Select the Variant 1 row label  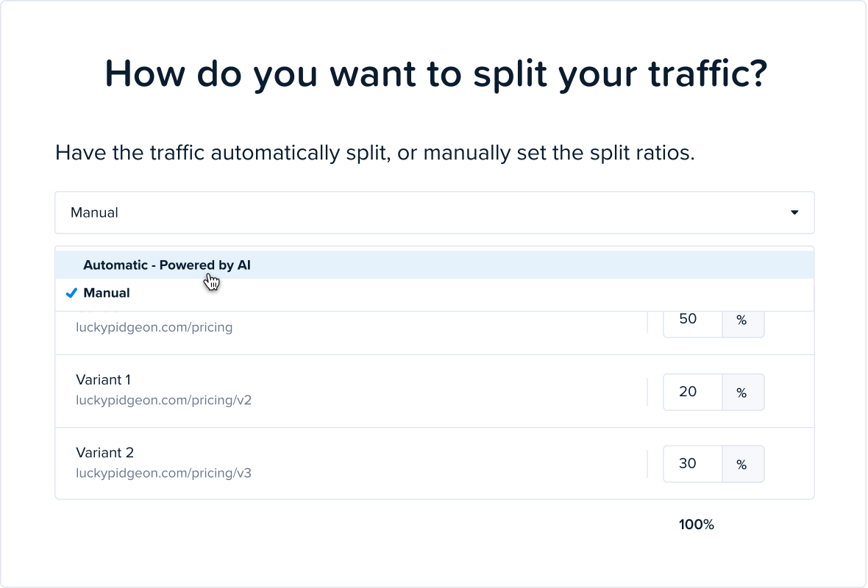[104, 380]
